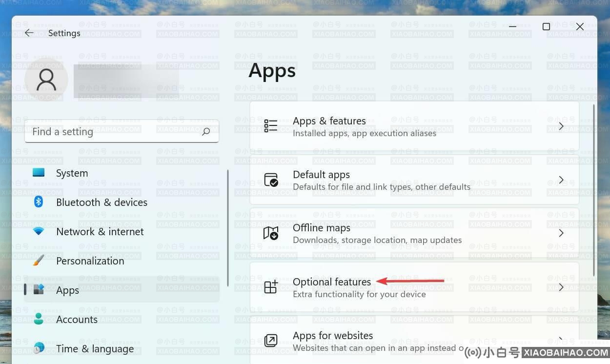Open Optional features page
610x364 pixels.
(414, 287)
